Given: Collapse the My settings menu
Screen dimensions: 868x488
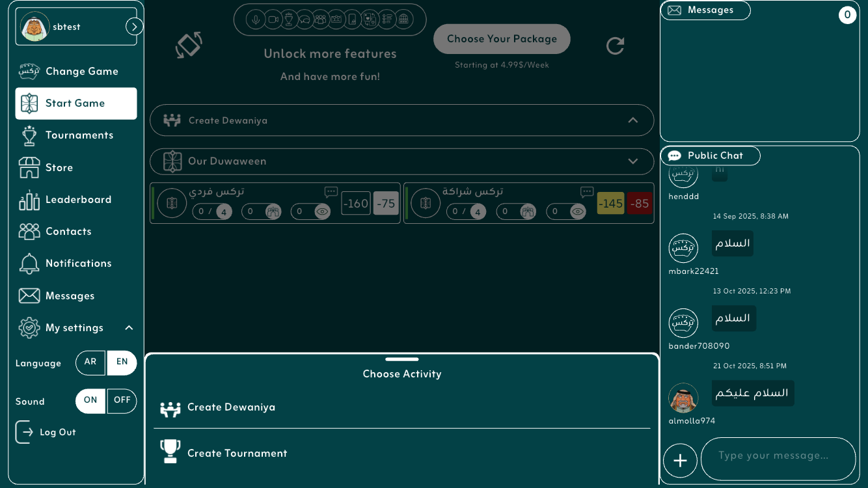Looking at the screenshot, I should click(129, 328).
